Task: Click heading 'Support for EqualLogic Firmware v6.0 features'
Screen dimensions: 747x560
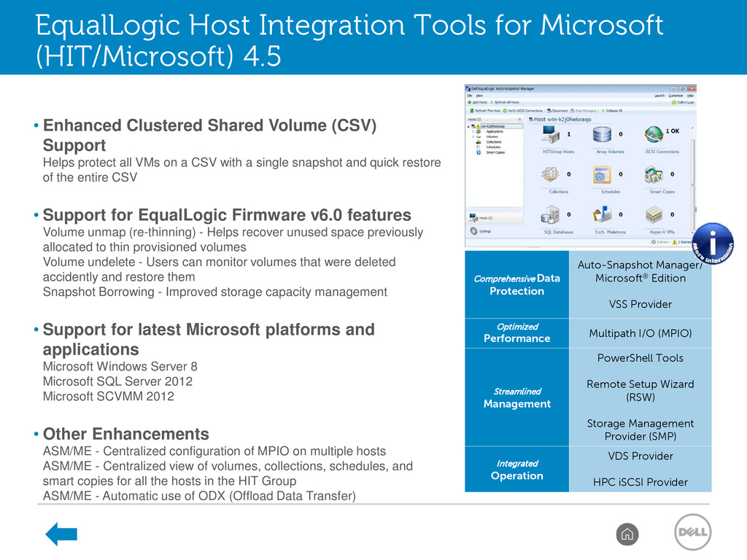Action: 227,215
